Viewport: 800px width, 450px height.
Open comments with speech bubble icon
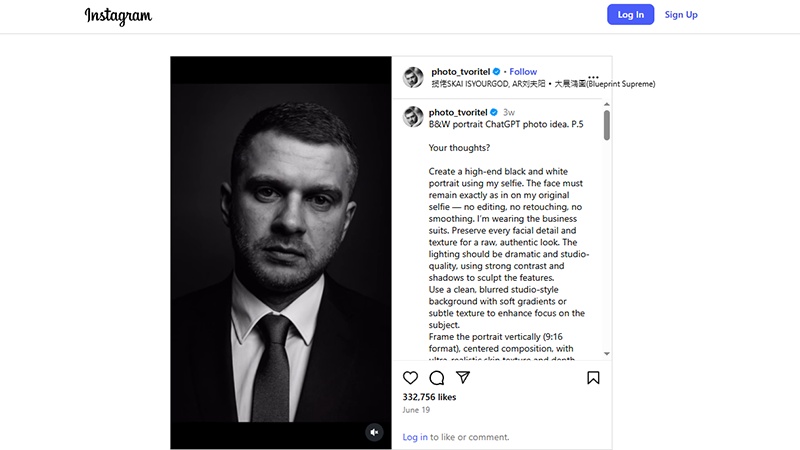[x=437, y=378]
